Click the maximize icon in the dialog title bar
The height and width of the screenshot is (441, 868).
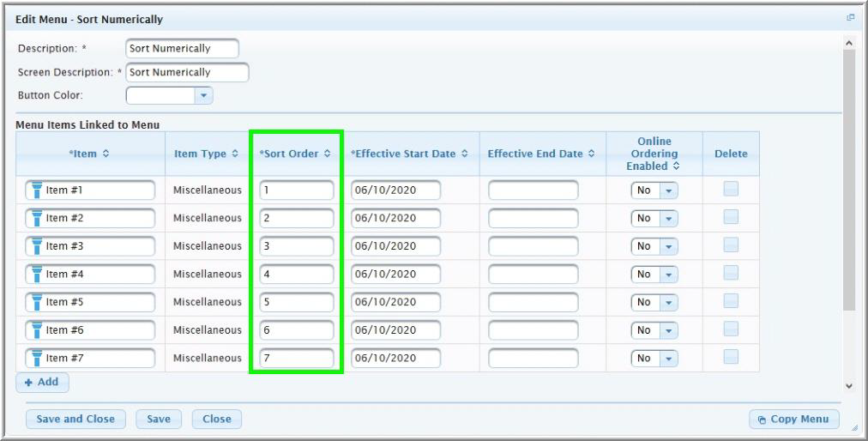point(850,17)
